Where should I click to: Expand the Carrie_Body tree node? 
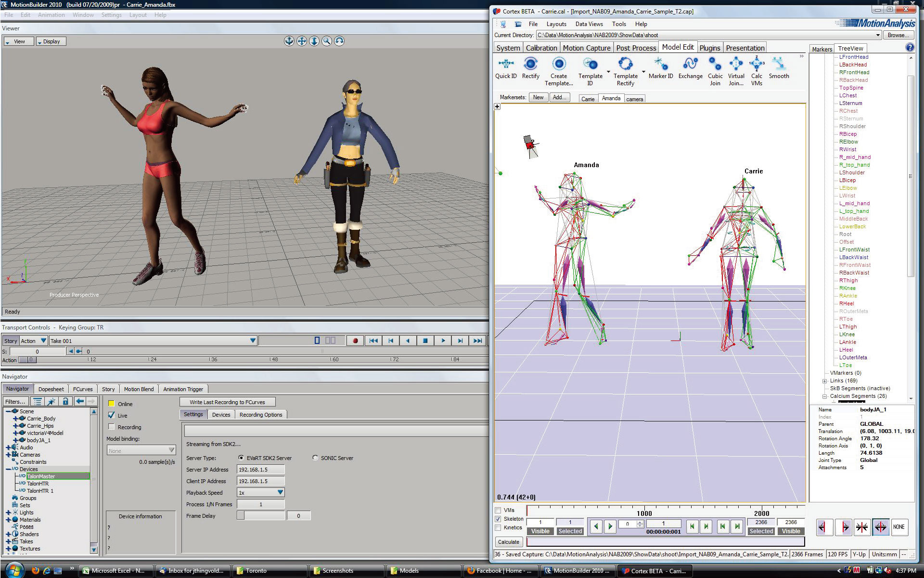click(x=15, y=419)
